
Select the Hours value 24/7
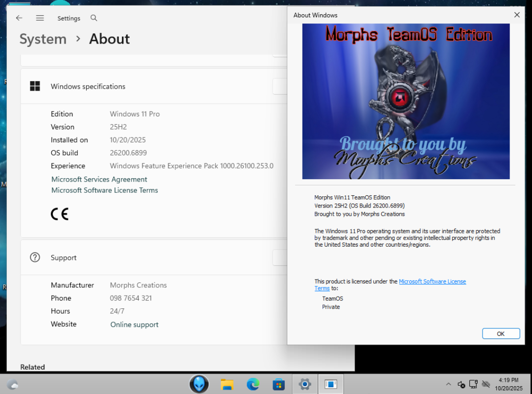[117, 311]
